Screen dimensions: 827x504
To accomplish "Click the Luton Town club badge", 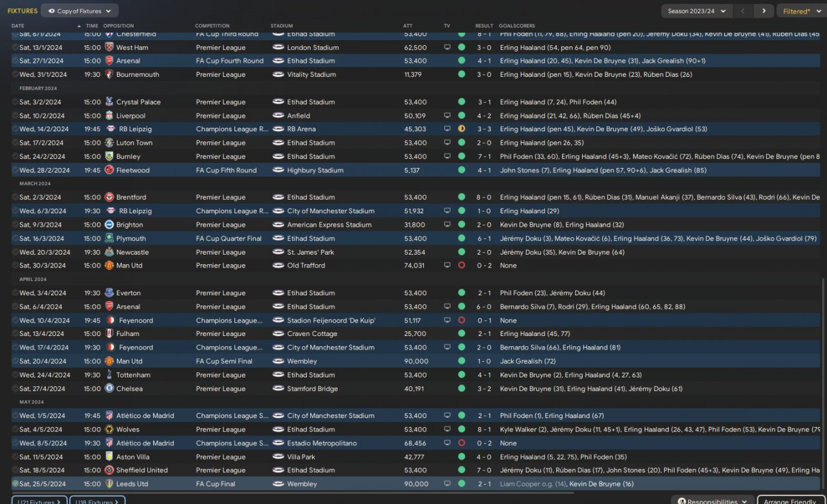I will click(x=109, y=143).
